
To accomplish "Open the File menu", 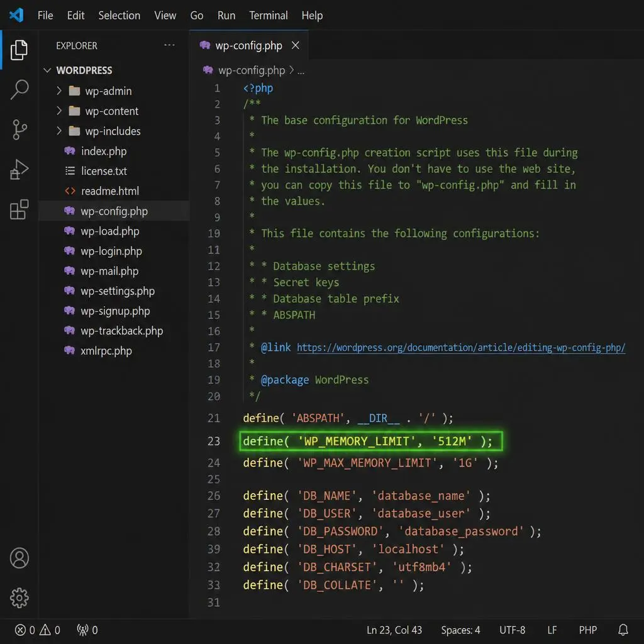I will coord(45,16).
